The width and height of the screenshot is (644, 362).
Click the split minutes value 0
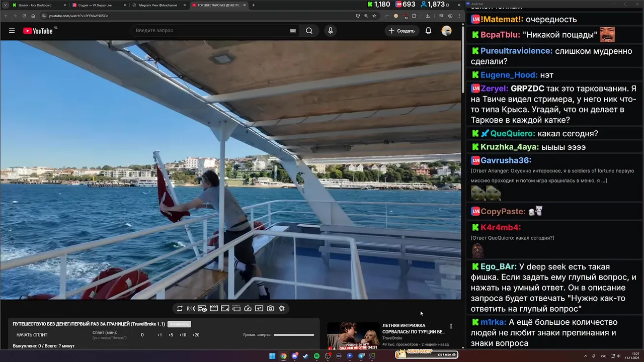[x=142, y=335]
